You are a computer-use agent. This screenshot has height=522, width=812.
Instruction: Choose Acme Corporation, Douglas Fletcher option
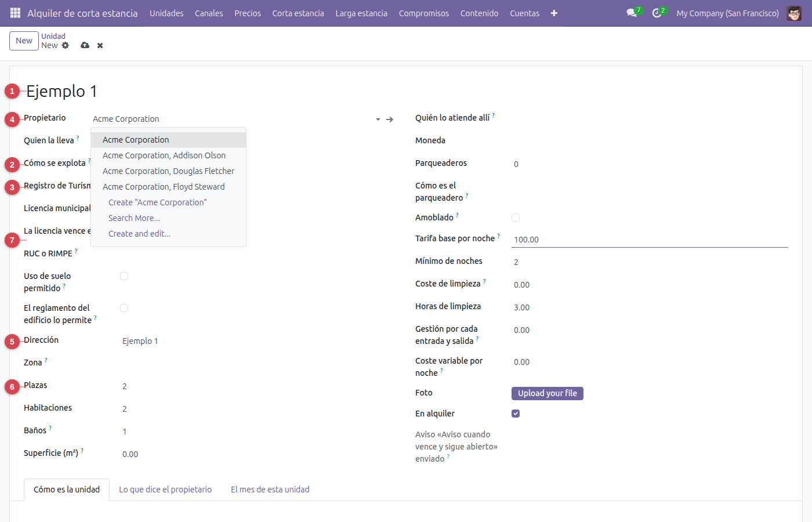pyautogui.click(x=169, y=171)
